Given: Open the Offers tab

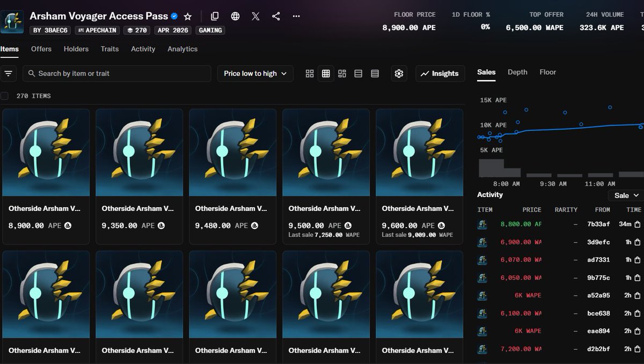Looking at the screenshot, I should (x=41, y=49).
